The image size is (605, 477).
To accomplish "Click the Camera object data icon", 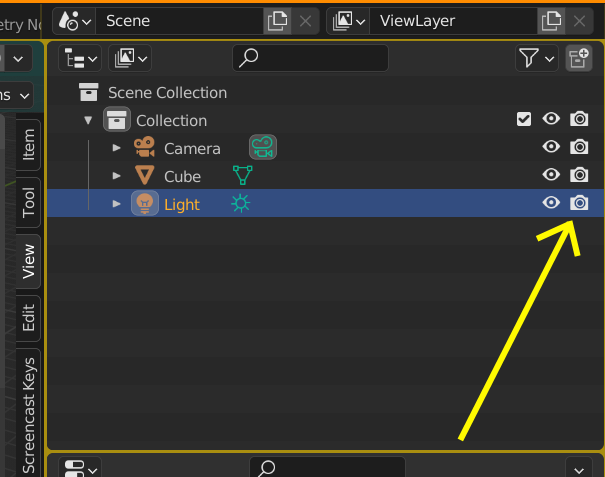I will [x=263, y=148].
